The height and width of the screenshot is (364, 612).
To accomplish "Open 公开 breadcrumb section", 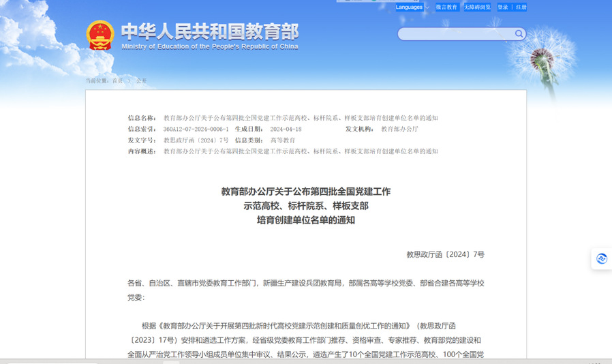I will click(141, 80).
